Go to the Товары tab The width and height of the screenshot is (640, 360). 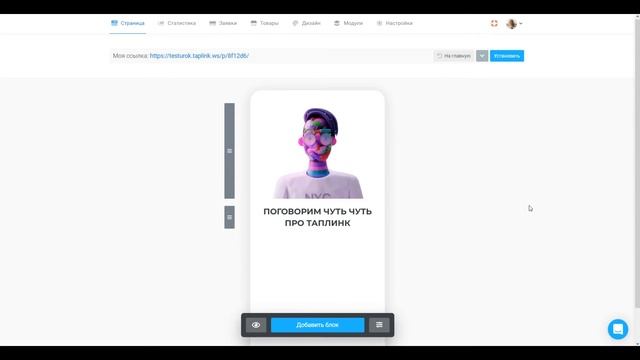click(x=264, y=23)
